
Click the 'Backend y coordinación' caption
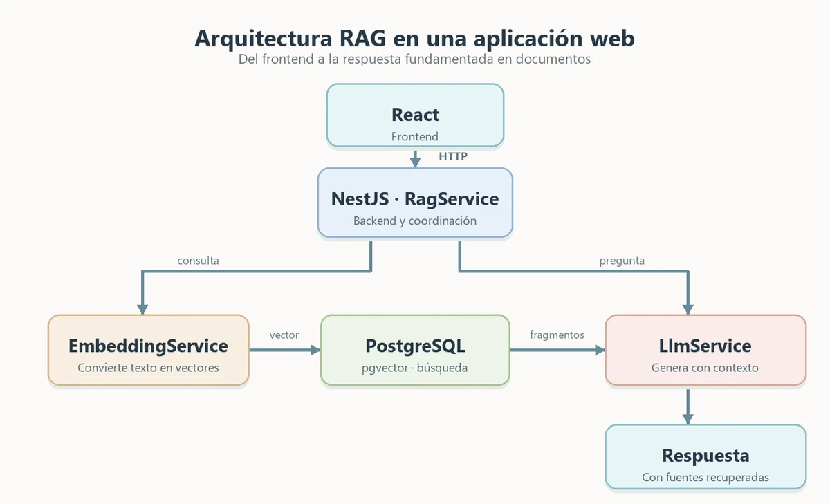click(415, 221)
